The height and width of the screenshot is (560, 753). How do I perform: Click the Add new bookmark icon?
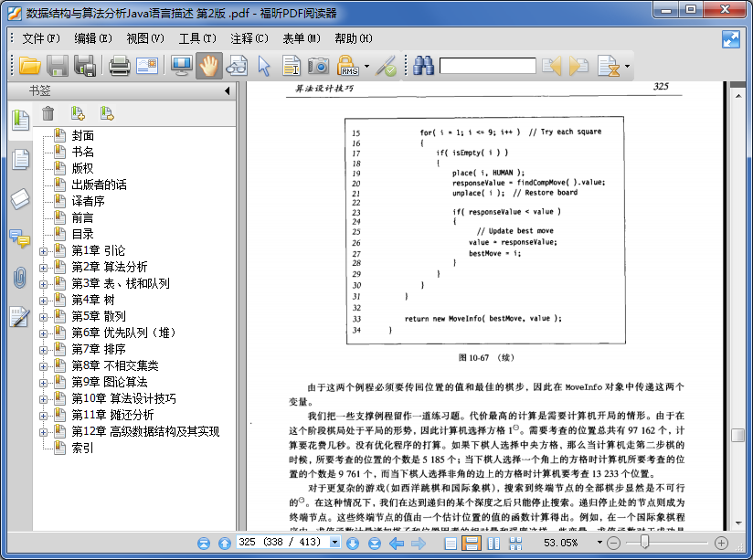(x=78, y=113)
